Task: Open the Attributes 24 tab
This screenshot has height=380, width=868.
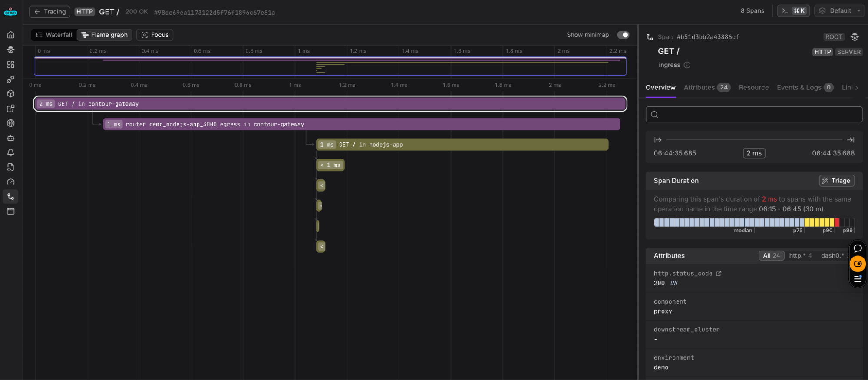Action: (x=707, y=88)
